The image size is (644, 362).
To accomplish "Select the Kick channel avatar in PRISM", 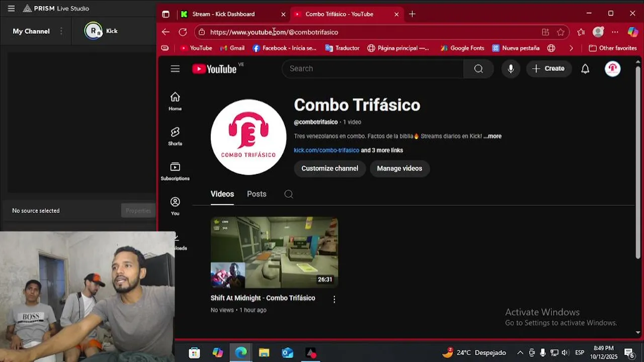I will (93, 31).
